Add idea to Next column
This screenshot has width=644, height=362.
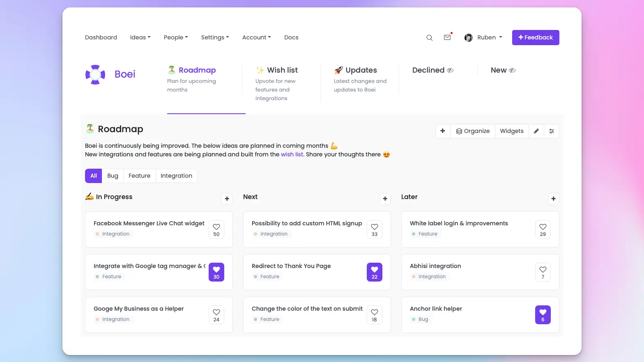(x=385, y=199)
